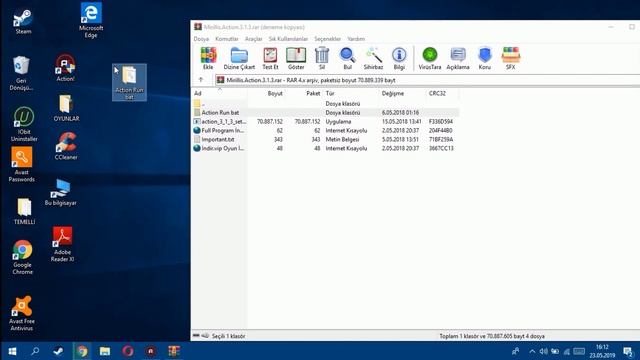Select the Avast Free Antivirus desktop icon
Viewport: 640px width, 360px height.
[x=22, y=313]
